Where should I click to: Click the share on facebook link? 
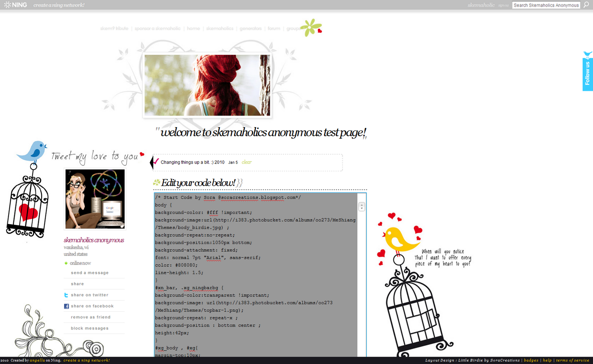[92, 306]
